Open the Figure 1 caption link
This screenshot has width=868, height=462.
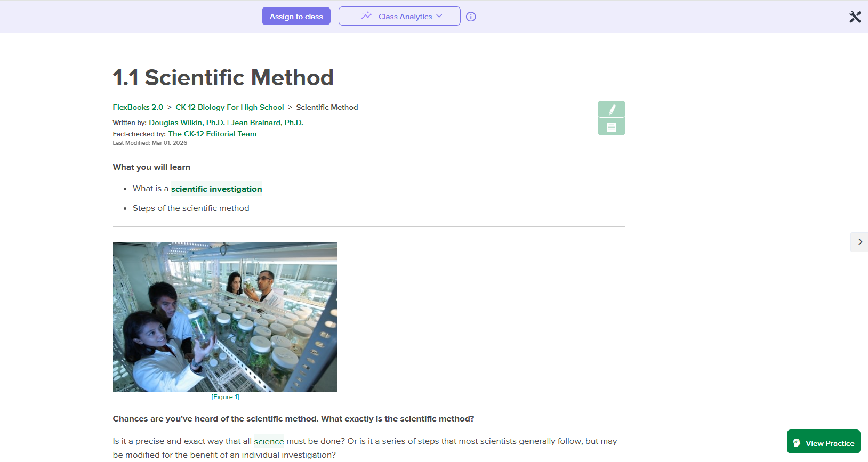[225, 397]
